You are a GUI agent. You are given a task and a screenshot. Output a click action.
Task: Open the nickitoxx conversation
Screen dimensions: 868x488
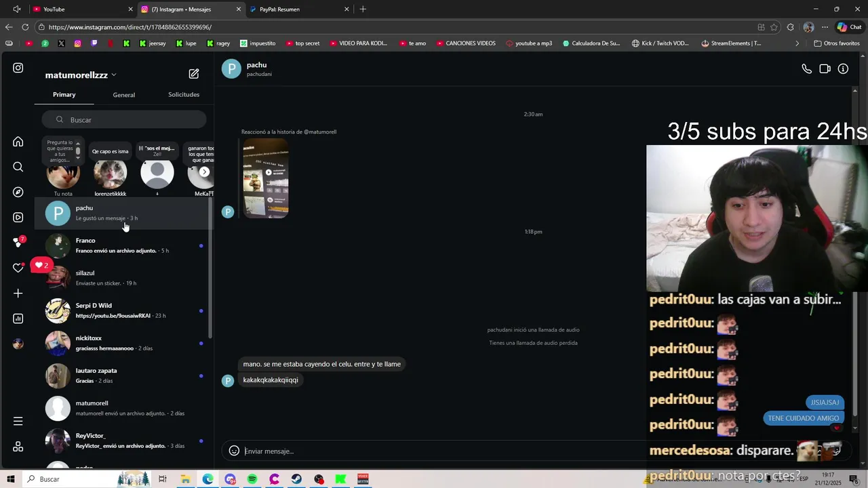pyautogui.click(x=123, y=343)
